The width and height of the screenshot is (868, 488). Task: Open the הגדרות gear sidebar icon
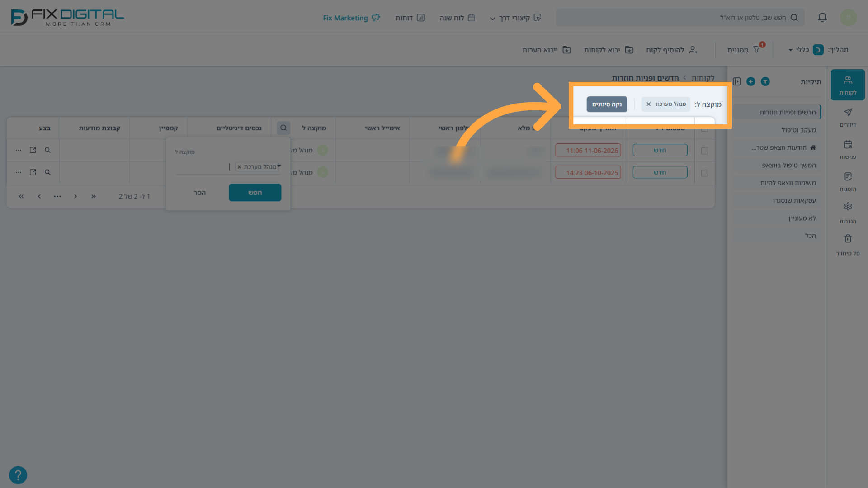click(848, 213)
